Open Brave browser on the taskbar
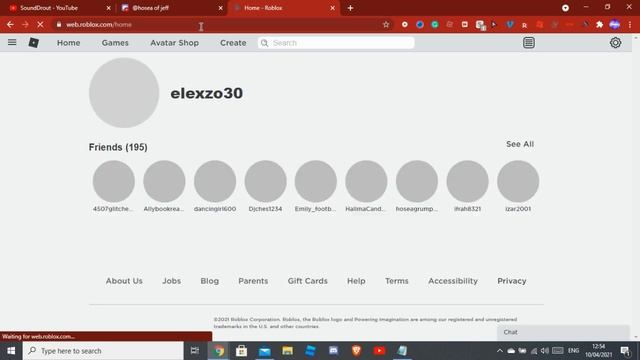640x360 pixels. click(x=356, y=351)
